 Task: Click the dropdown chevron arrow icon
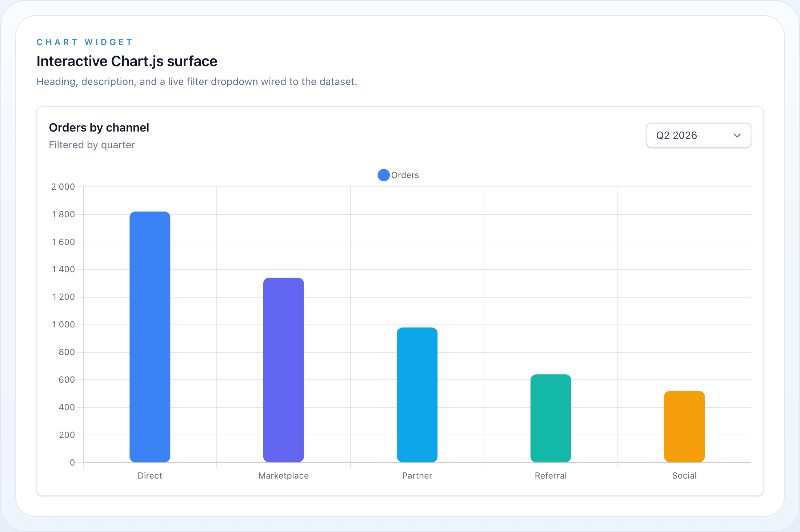click(737, 136)
